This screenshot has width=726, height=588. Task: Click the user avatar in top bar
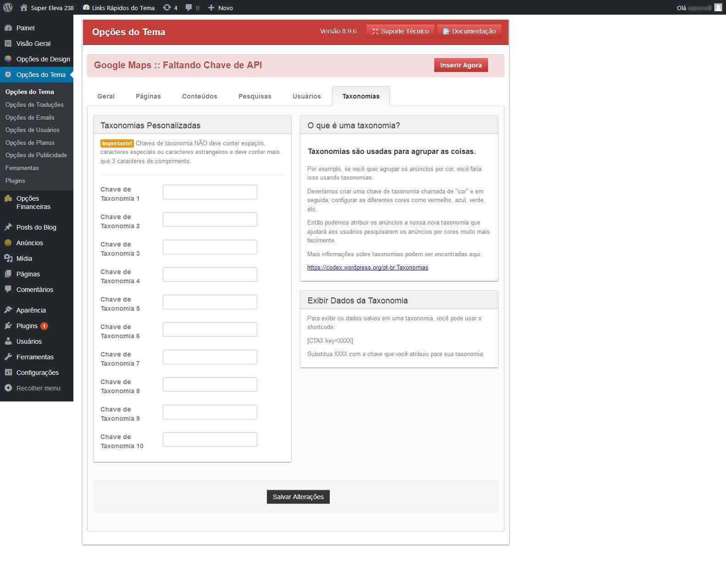718,7
